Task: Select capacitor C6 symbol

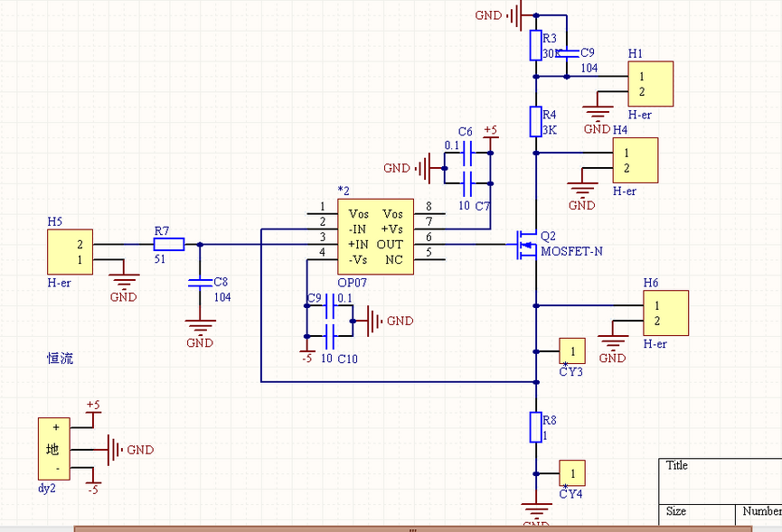Action: 467,153
